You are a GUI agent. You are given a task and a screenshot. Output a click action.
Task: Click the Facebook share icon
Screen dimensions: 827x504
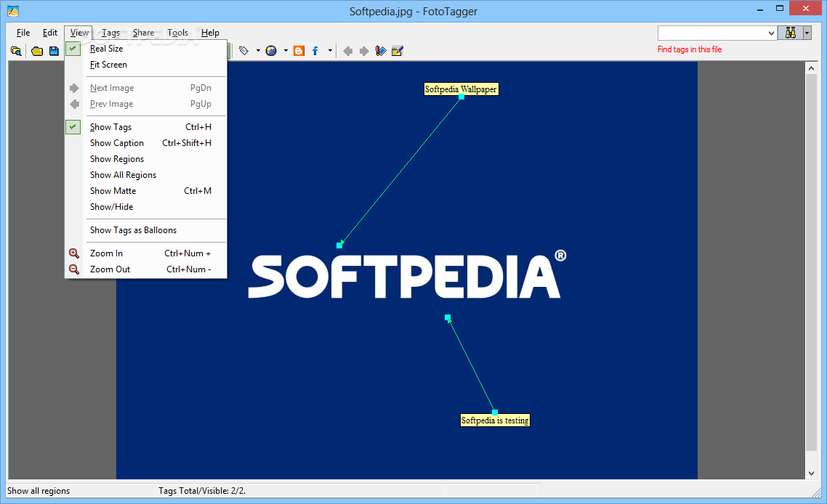pos(315,51)
